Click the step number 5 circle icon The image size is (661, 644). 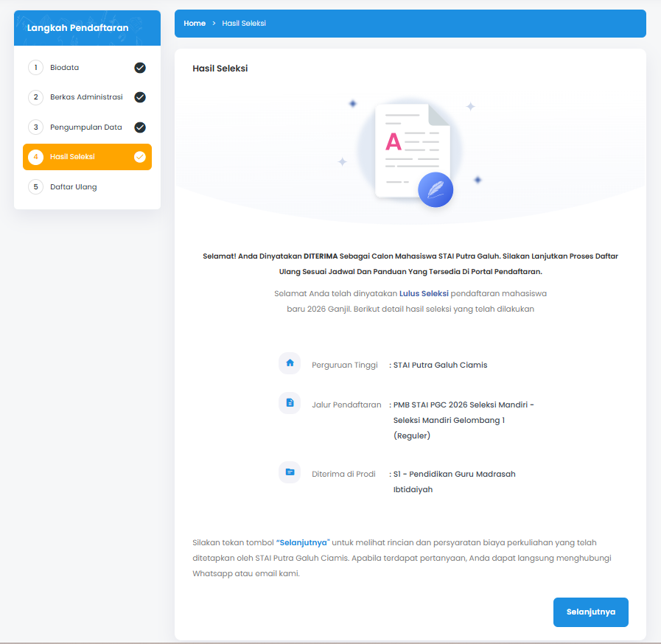35,187
